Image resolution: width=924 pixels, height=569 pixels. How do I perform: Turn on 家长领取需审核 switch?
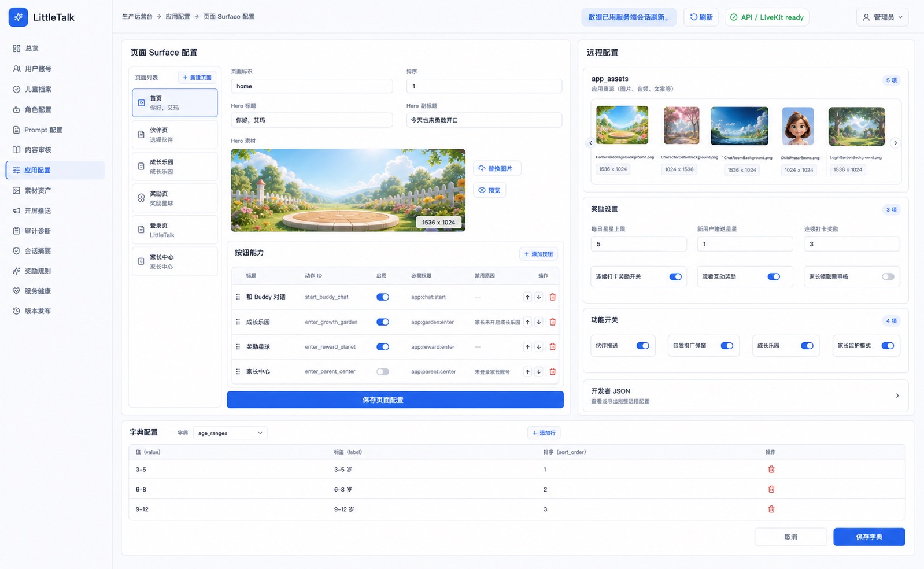(x=888, y=276)
